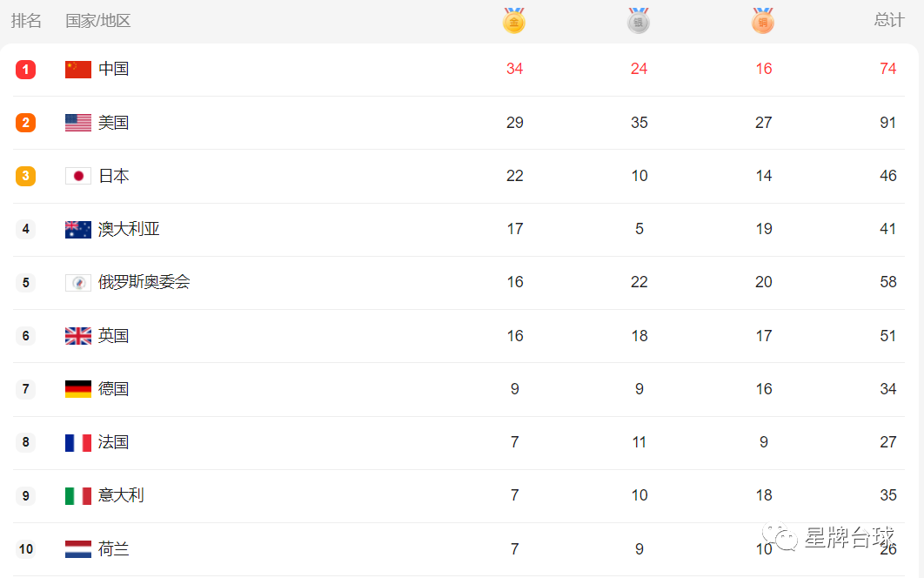924x578 pixels.
Task: Click the bronze medal column icon
Action: (762, 21)
